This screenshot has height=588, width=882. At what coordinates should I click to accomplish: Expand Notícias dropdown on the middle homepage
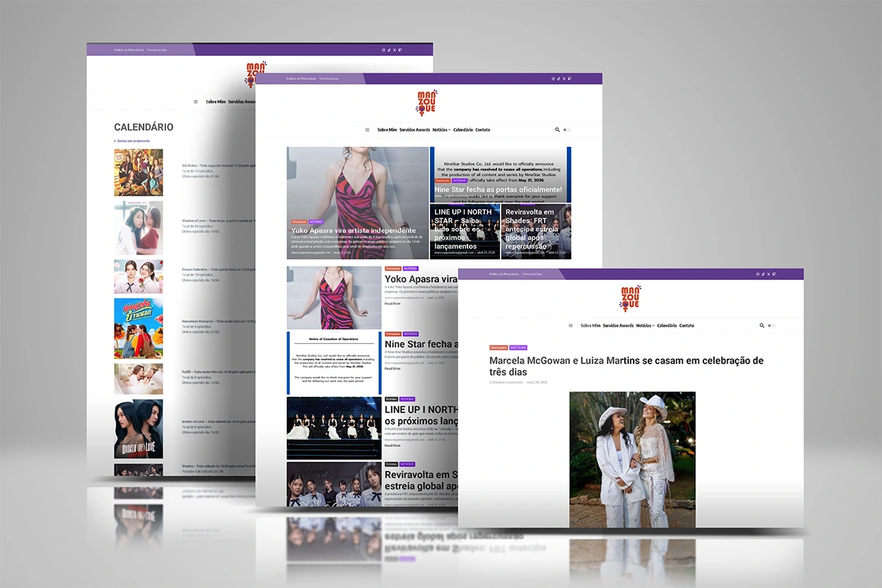point(442,130)
